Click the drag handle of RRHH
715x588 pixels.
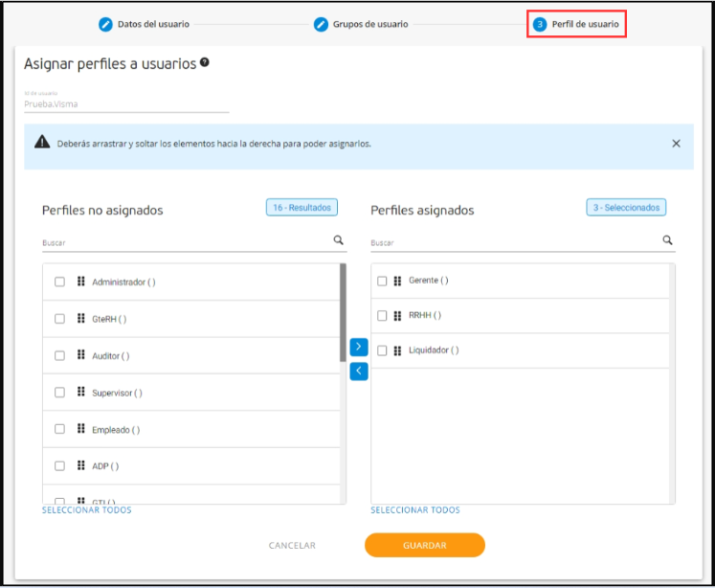point(397,316)
